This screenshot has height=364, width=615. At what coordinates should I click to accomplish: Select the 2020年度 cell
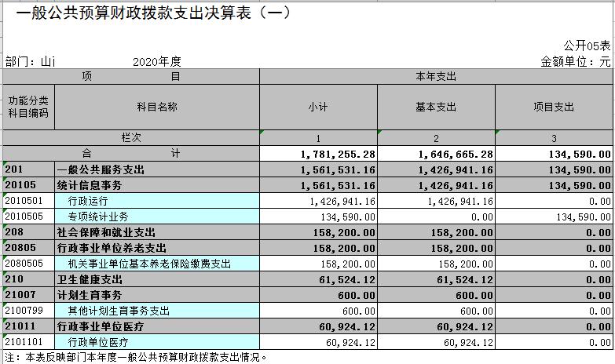(x=157, y=61)
